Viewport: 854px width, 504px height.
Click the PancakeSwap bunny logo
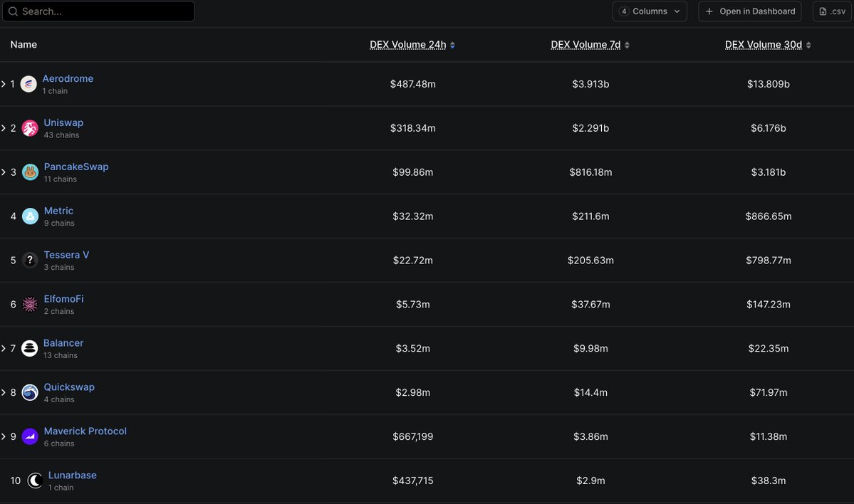coord(30,172)
